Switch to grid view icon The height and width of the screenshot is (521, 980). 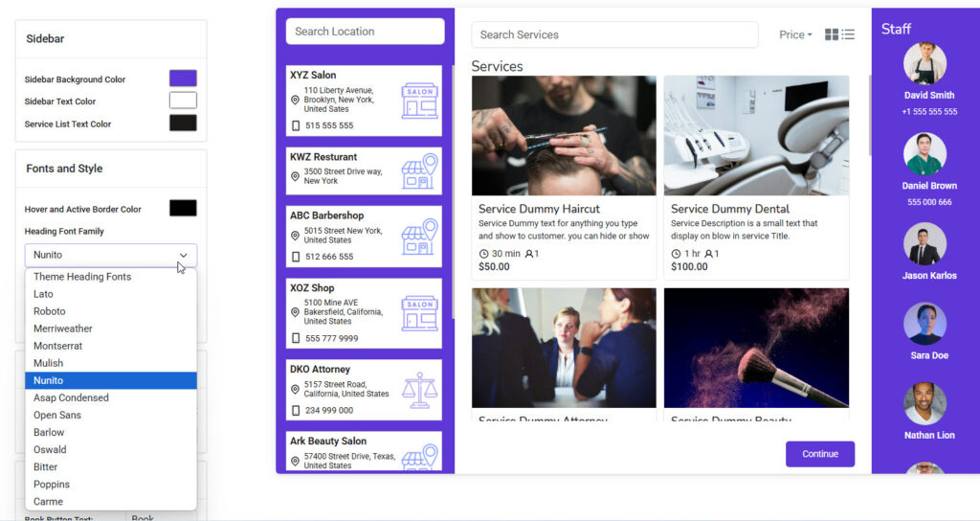pos(832,34)
